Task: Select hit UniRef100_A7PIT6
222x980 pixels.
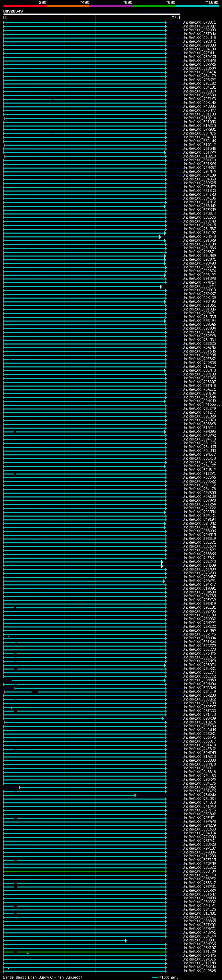Action: click(199, 810)
